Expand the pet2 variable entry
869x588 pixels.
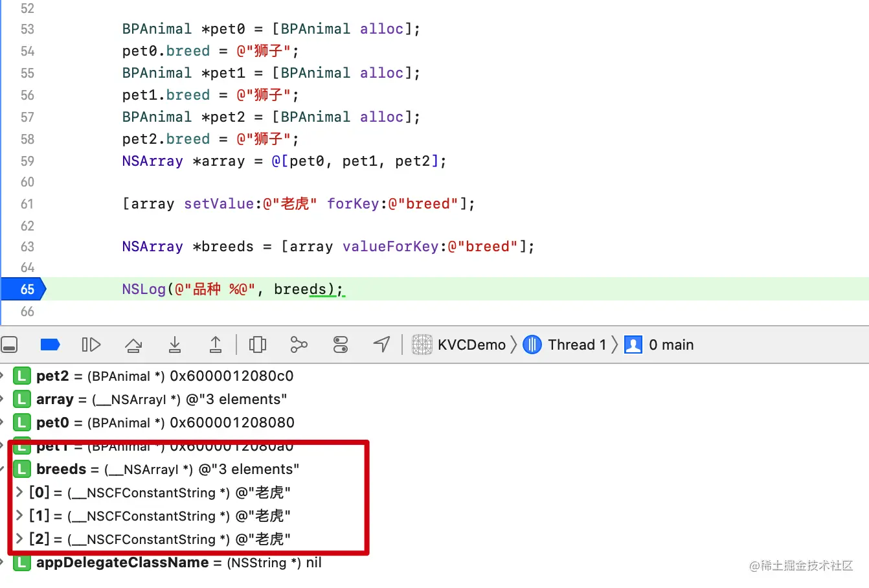coord(6,376)
